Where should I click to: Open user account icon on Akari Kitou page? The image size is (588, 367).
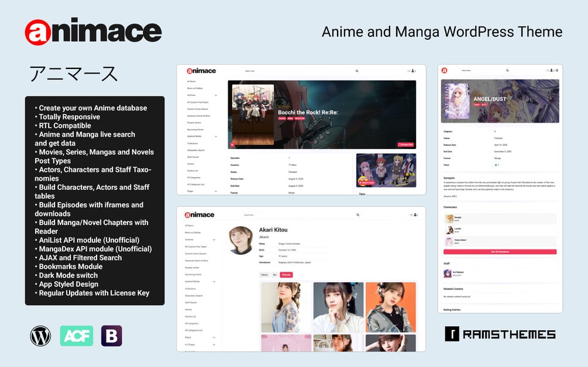(415, 214)
